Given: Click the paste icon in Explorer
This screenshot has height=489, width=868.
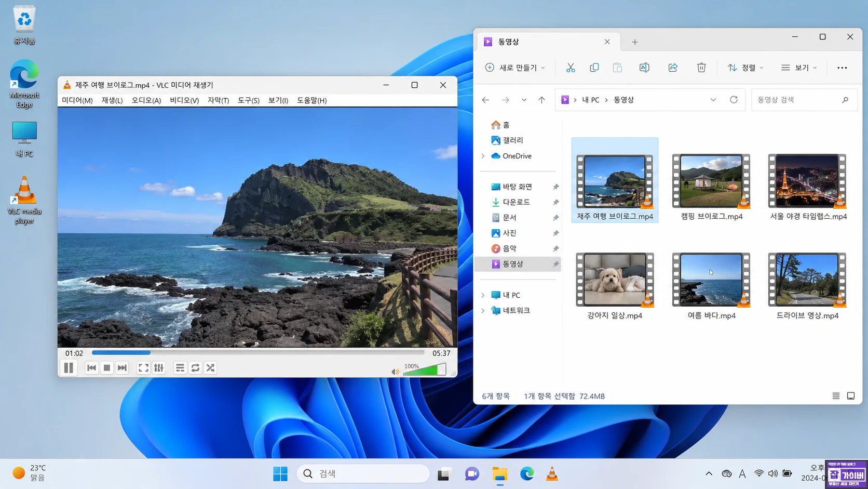Looking at the screenshot, I should (x=617, y=68).
